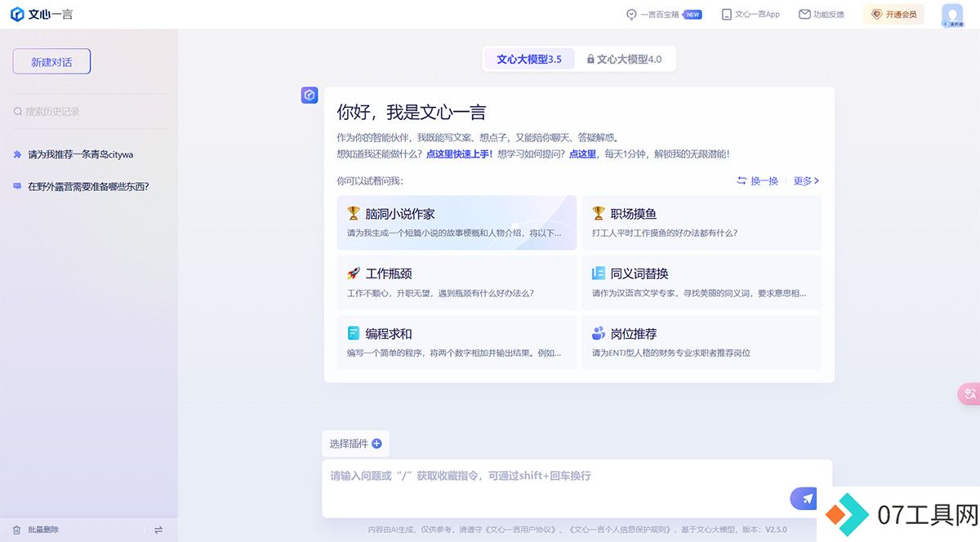Click the 批量删除 text
The width and height of the screenshot is (980, 542).
tap(43, 530)
